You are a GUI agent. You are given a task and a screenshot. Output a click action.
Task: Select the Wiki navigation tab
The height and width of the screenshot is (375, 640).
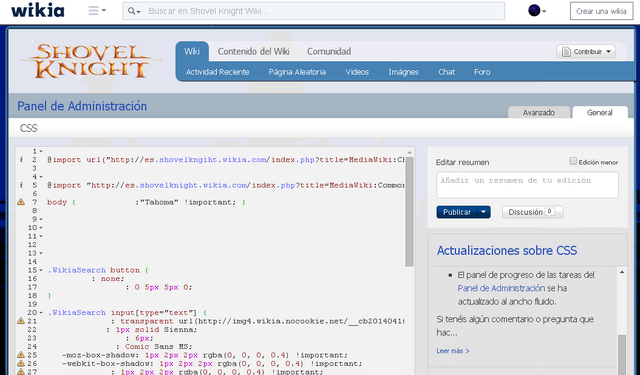[192, 51]
